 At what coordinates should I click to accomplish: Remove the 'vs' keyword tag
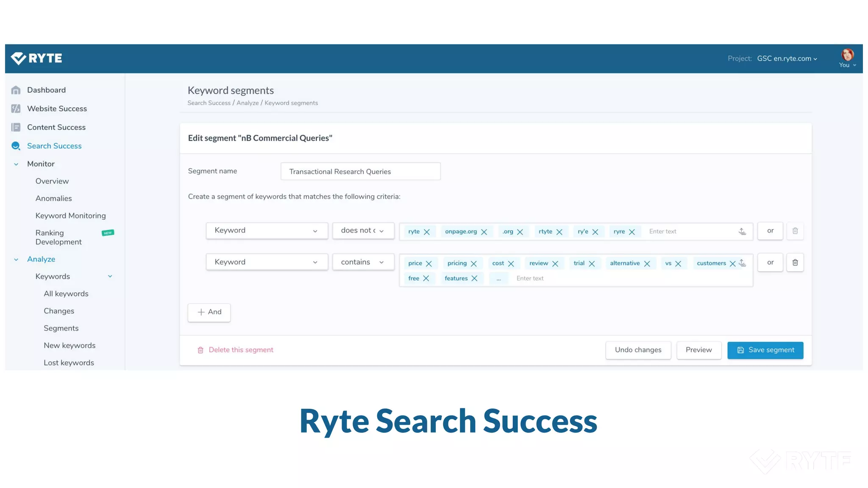tap(678, 263)
